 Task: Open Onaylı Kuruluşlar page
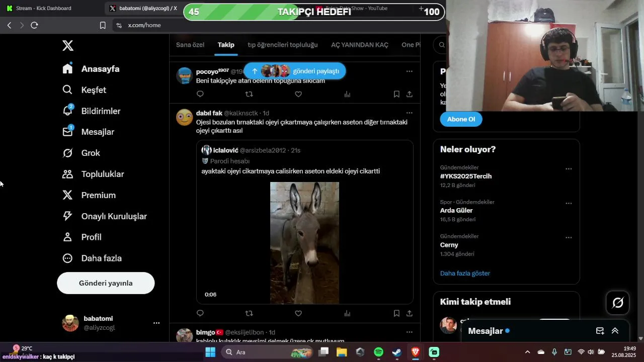coord(104,216)
